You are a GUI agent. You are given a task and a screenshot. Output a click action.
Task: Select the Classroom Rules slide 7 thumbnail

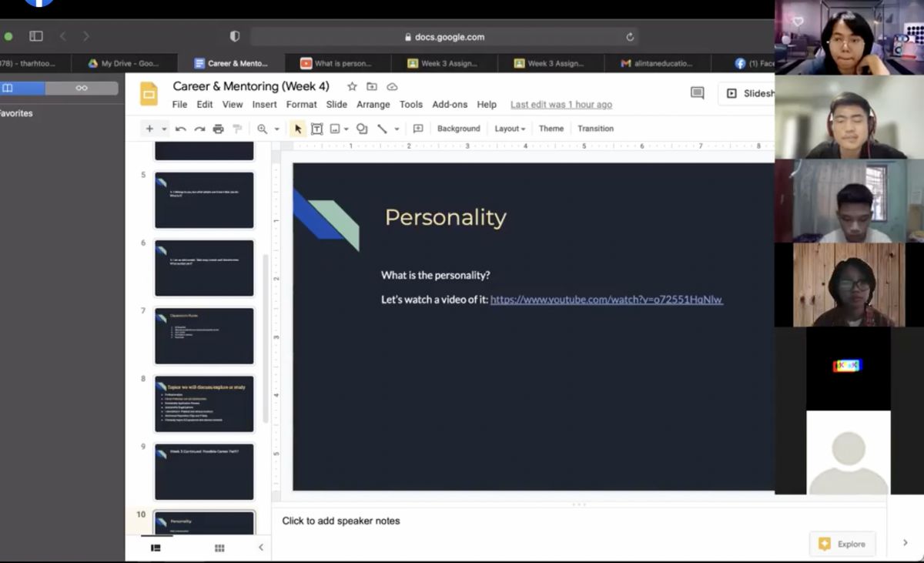204,336
